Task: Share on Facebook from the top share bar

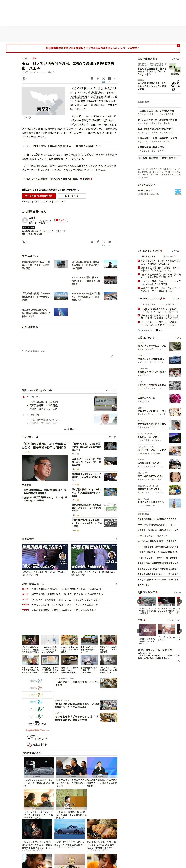Action: [98, 79]
